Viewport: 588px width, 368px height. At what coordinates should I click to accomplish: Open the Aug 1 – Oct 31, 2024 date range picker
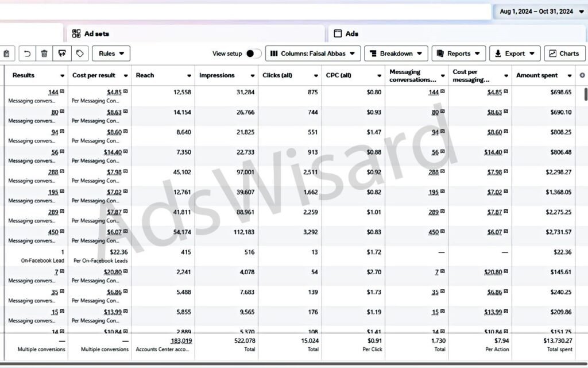point(541,11)
